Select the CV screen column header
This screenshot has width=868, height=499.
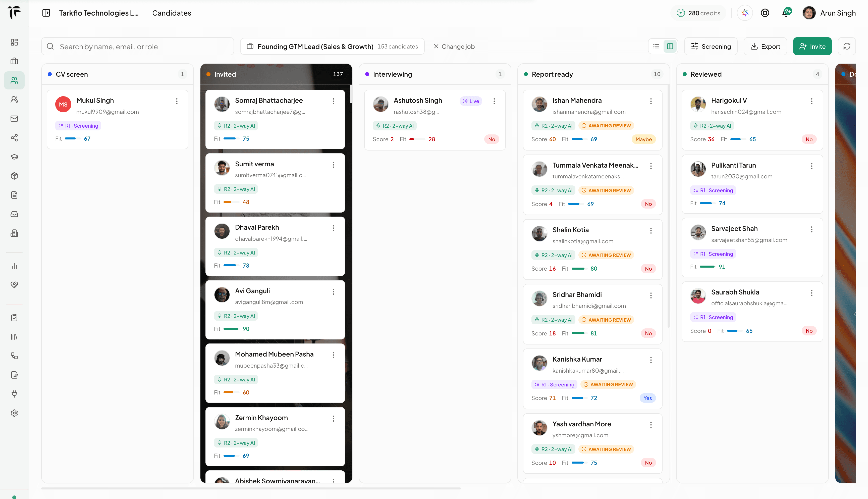(118, 74)
